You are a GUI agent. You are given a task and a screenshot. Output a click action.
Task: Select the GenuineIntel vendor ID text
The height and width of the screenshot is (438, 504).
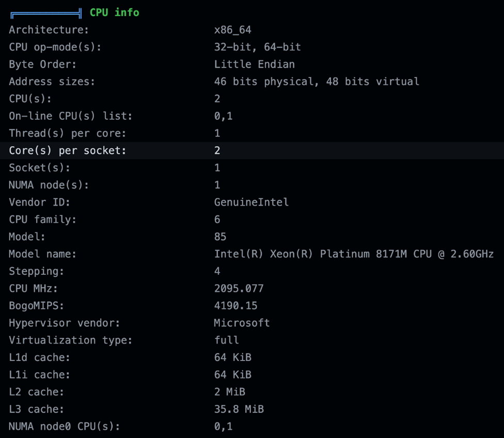click(x=251, y=202)
